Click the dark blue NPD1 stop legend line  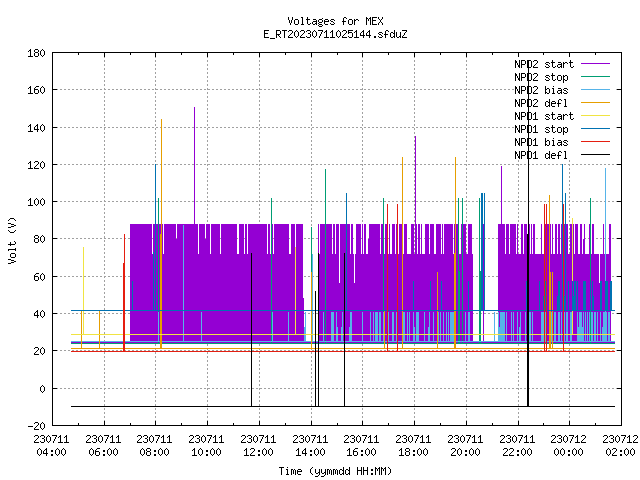click(595, 129)
